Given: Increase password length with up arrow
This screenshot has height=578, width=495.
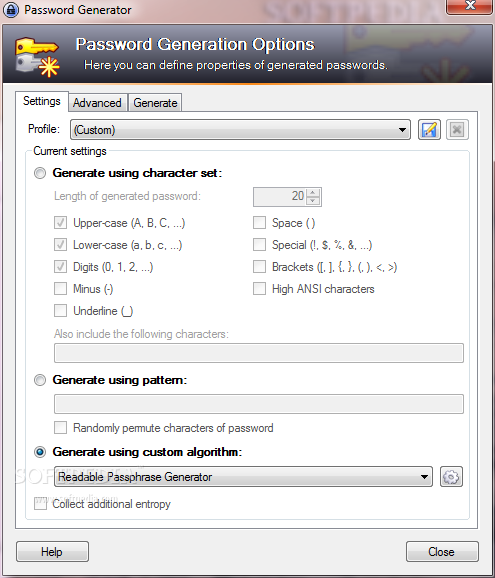Looking at the screenshot, I should point(313,192).
